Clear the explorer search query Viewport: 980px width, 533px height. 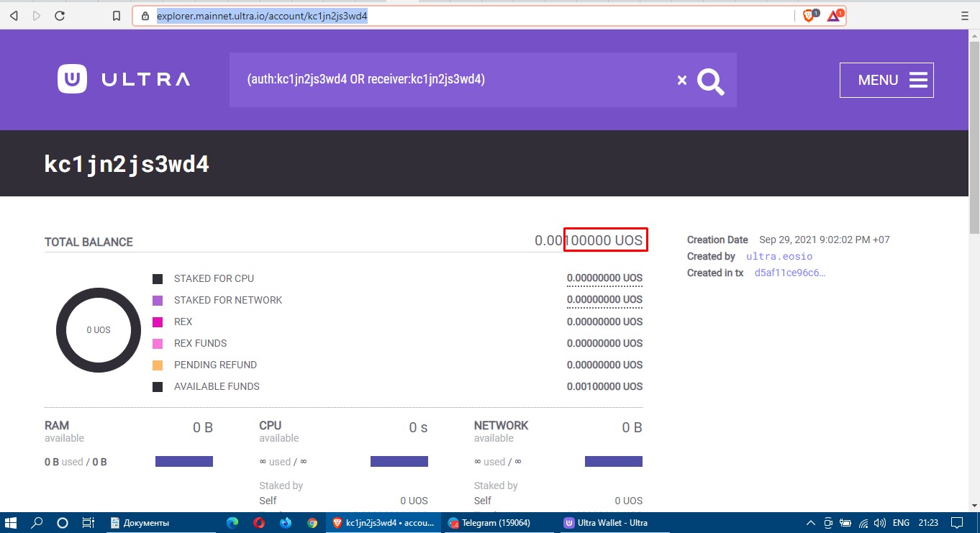click(x=682, y=80)
